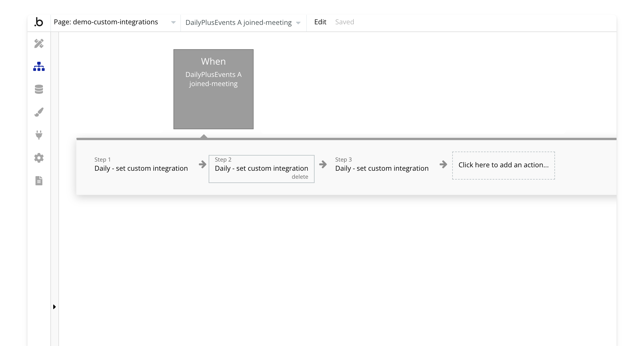Click here to add an action
The width and height of the screenshot is (644, 346).
pos(503,165)
